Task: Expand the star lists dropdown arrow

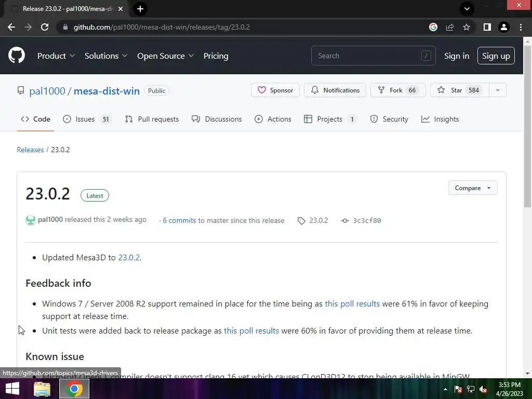Action: 498,90
